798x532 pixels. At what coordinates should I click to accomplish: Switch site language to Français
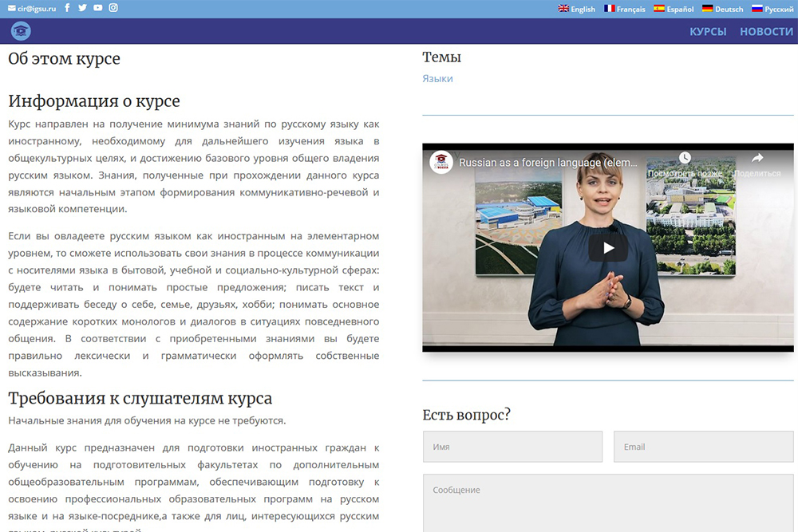click(624, 9)
